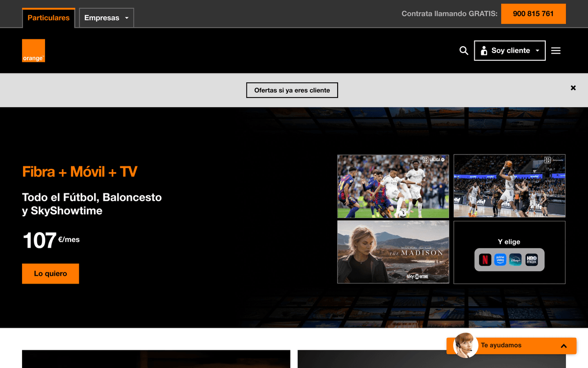
Task: Click the Fibra + Móvil + TV heading
Action: [x=80, y=172]
